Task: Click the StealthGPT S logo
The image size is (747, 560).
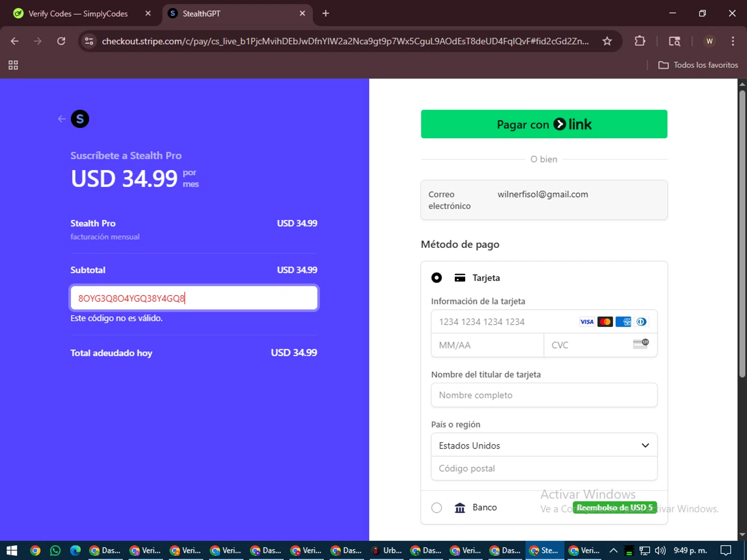Action: pos(80,119)
